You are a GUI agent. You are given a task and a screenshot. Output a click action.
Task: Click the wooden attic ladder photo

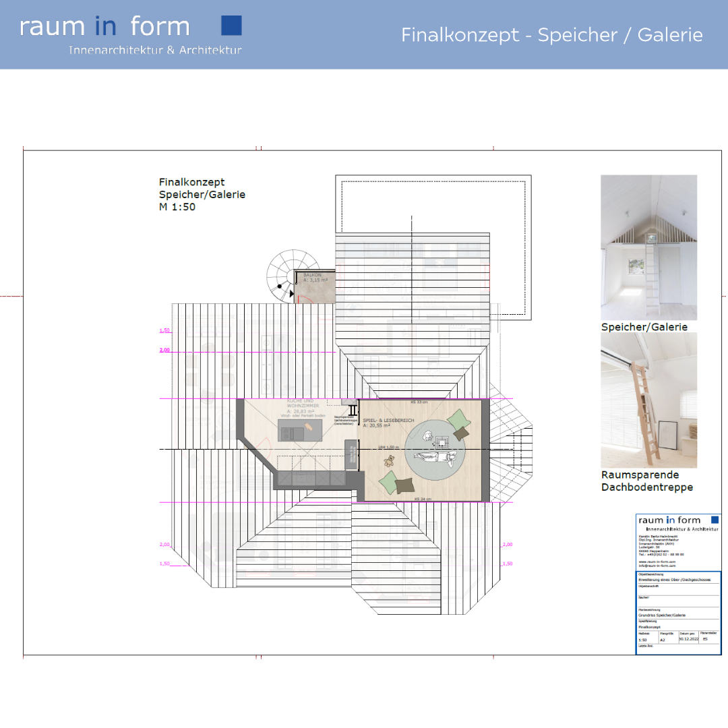(x=648, y=400)
